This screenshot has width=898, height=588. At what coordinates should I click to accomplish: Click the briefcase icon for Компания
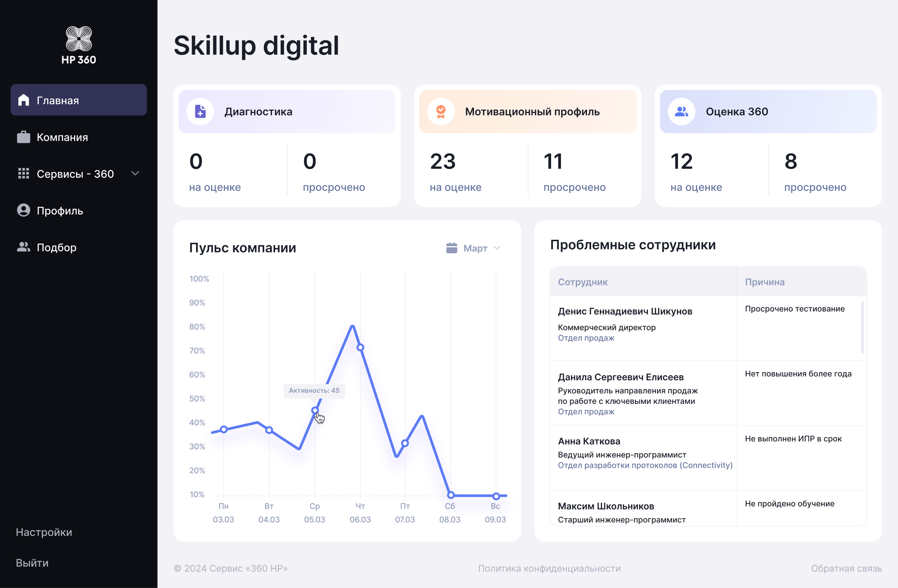tap(24, 137)
